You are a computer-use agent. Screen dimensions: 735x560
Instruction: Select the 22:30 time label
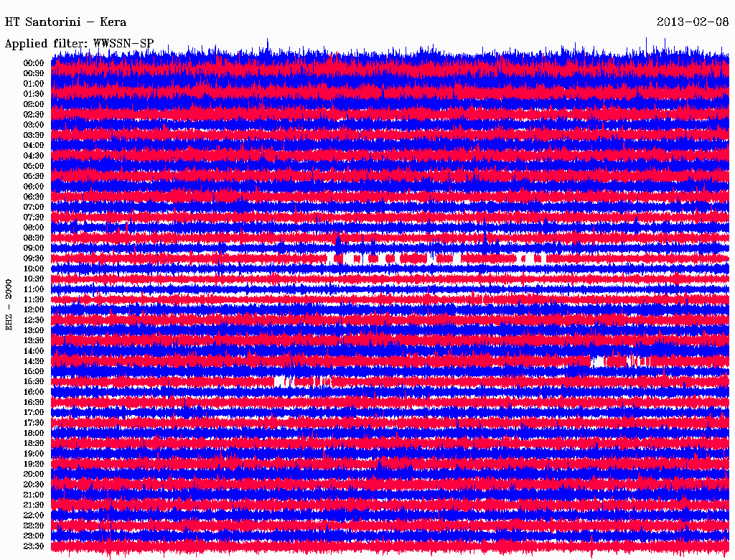point(34,526)
